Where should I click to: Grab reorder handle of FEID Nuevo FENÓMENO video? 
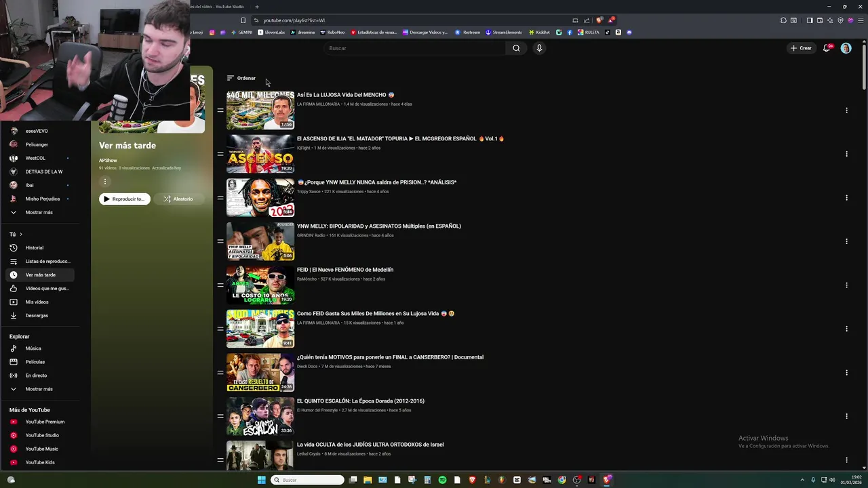point(220,285)
